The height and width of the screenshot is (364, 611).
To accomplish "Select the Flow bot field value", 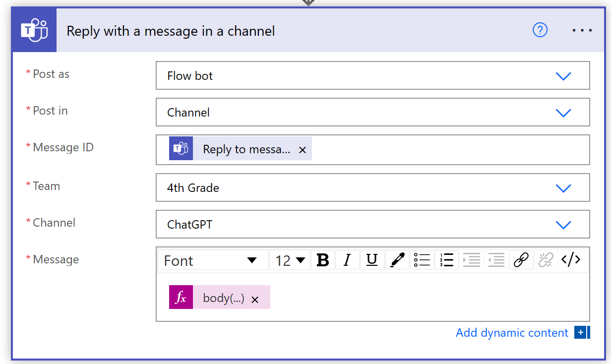I will point(190,76).
